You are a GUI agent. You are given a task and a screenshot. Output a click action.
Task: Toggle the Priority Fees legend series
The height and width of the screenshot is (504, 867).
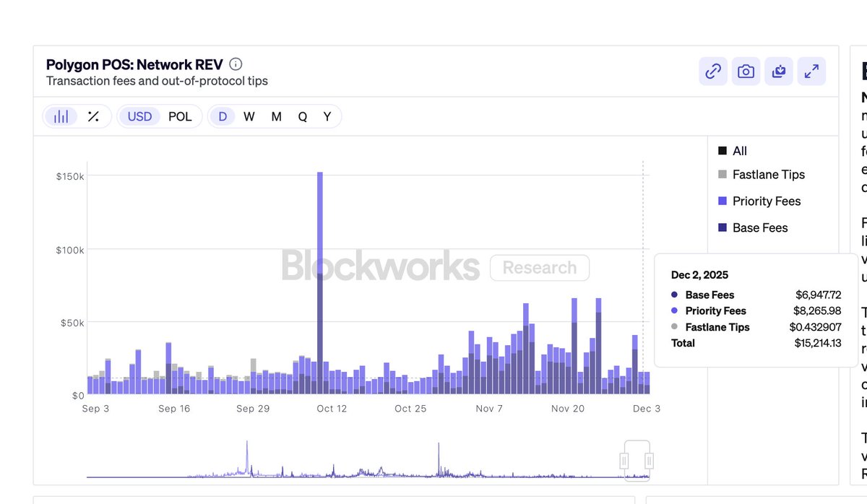point(759,201)
